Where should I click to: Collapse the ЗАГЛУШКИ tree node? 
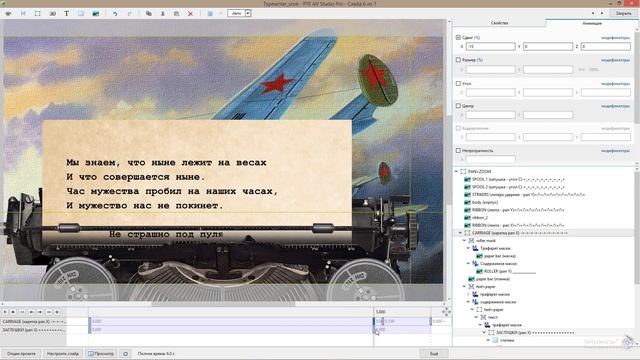[x=484, y=333]
